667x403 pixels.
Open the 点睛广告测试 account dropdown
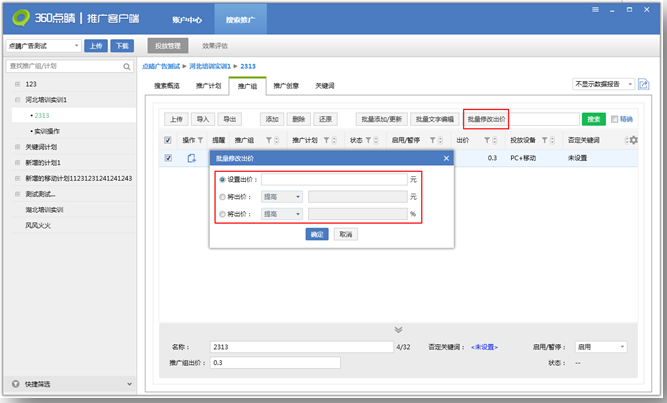[44, 45]
